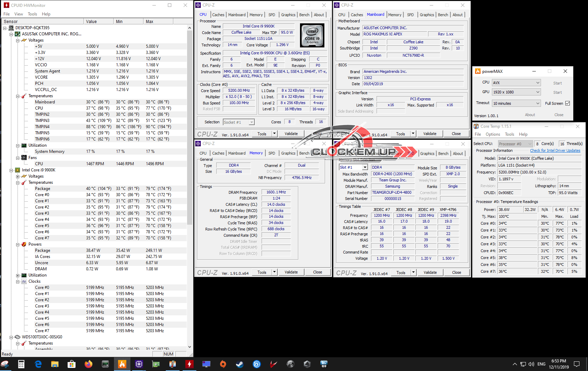
Task: Open Microsoft Edge from the taskbar
Action: pyautogui.click(x=38, y=364)
